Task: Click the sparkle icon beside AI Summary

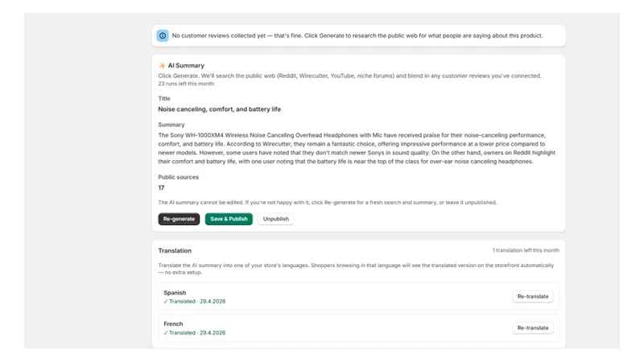Action: tap(162, 66)
